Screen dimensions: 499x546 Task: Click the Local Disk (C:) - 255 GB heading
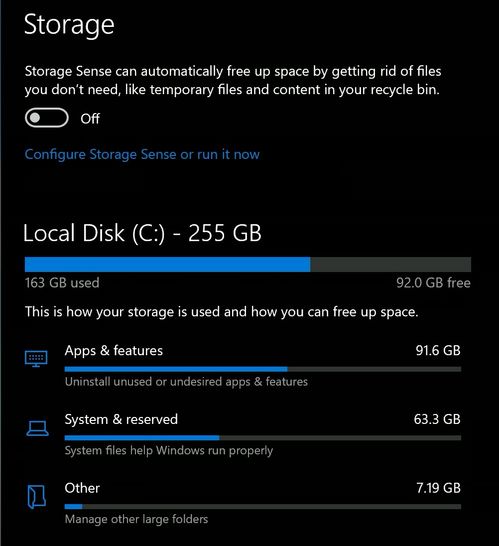point(142,233)
